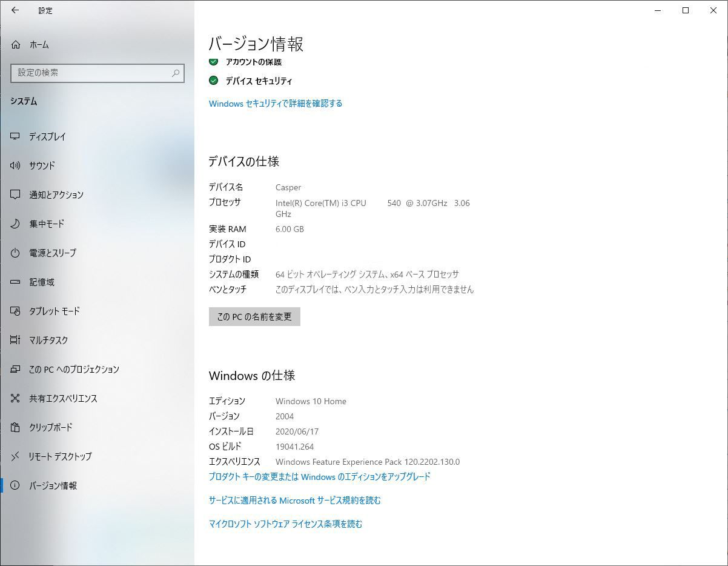Open マイクロソフト ソフトウェア ライセンス条項 link
The height and width of the screenshot is (566, 728).
click(x=285, y=524)
